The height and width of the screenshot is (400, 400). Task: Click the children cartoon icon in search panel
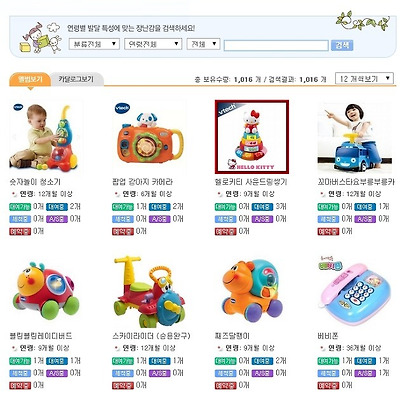click(41, 37)
